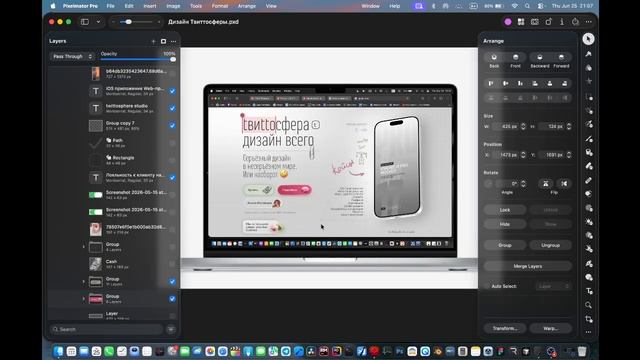
Task: Flip layer vertically
Action: point(545,184)
